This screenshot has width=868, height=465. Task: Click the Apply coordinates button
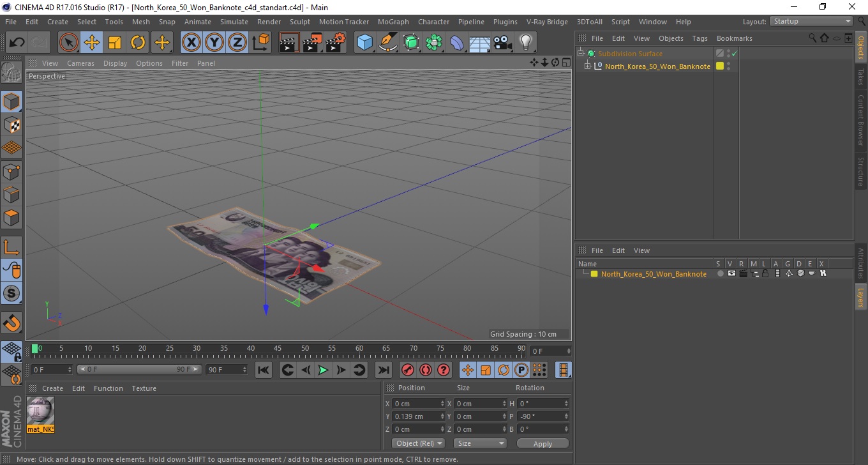[x=542, y=444]
